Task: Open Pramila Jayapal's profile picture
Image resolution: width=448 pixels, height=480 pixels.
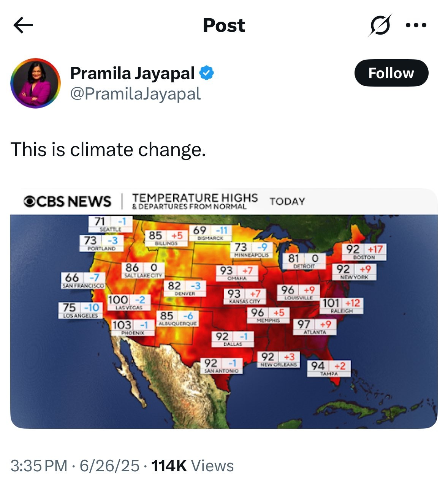Action: [35, 83]
